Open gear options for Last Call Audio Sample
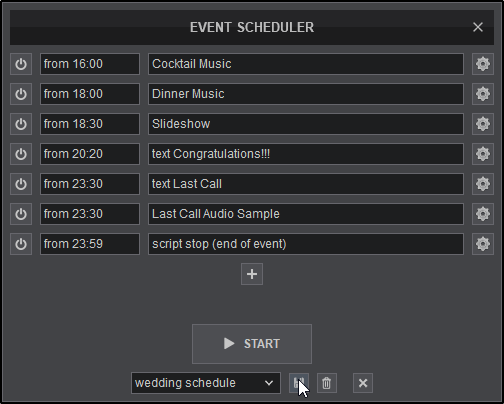 tap(483, 214)
